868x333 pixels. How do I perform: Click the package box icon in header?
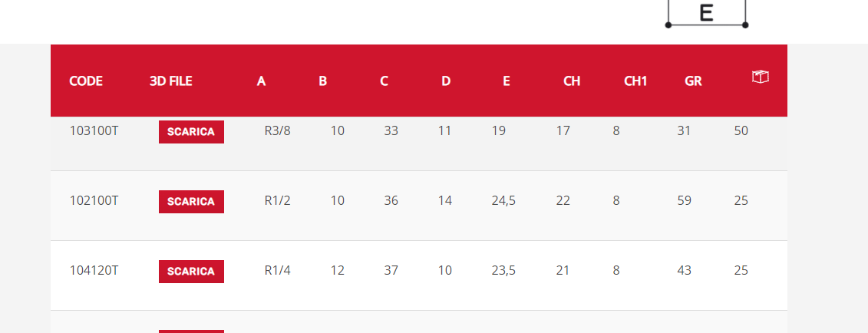(761, 77)
